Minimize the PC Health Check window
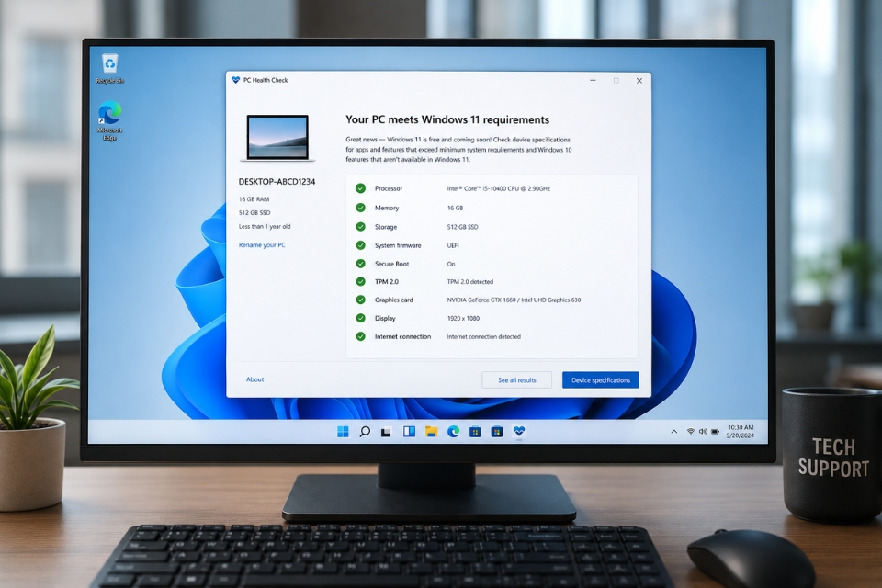 click(593, 81)
